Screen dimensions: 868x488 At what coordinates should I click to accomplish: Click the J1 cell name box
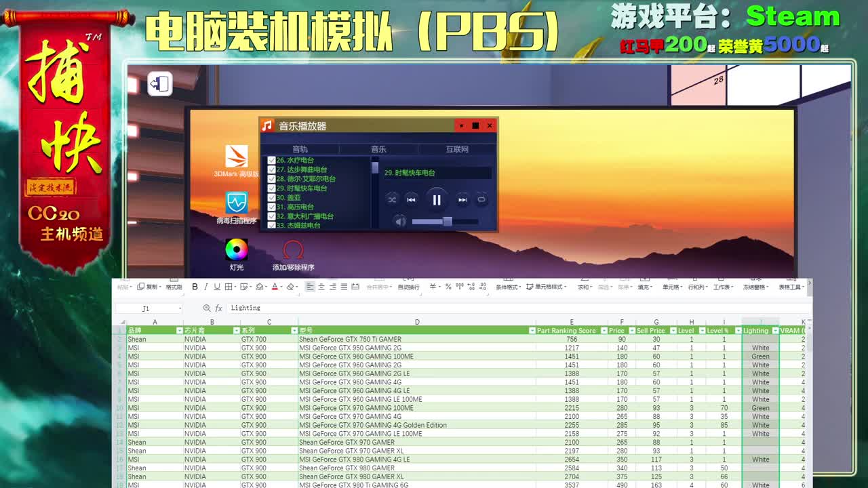point(148,308)
